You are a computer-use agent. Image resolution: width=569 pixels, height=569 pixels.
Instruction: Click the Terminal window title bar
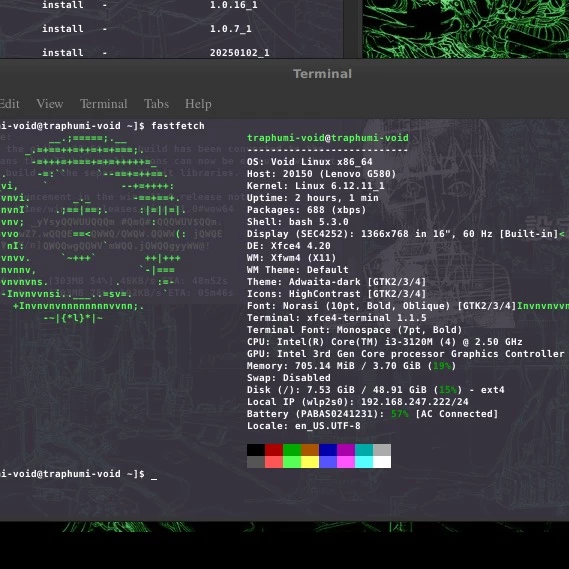tap(322, 74)
